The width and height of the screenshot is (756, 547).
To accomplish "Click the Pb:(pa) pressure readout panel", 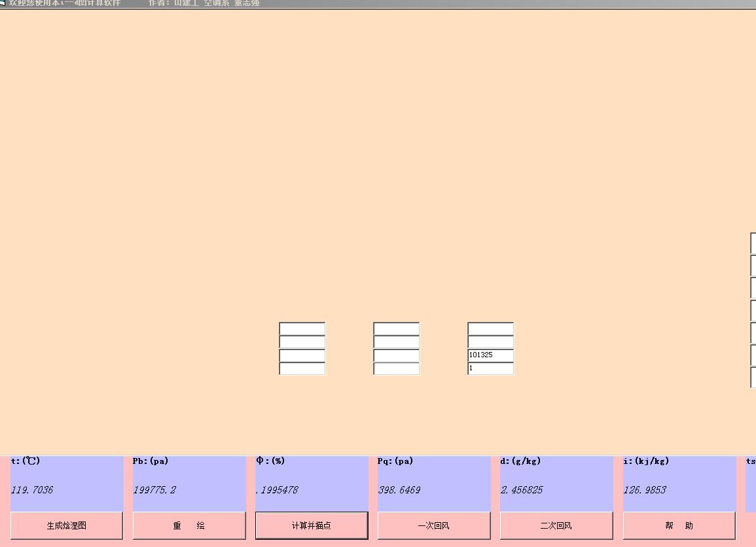I will tap(189, 484).
